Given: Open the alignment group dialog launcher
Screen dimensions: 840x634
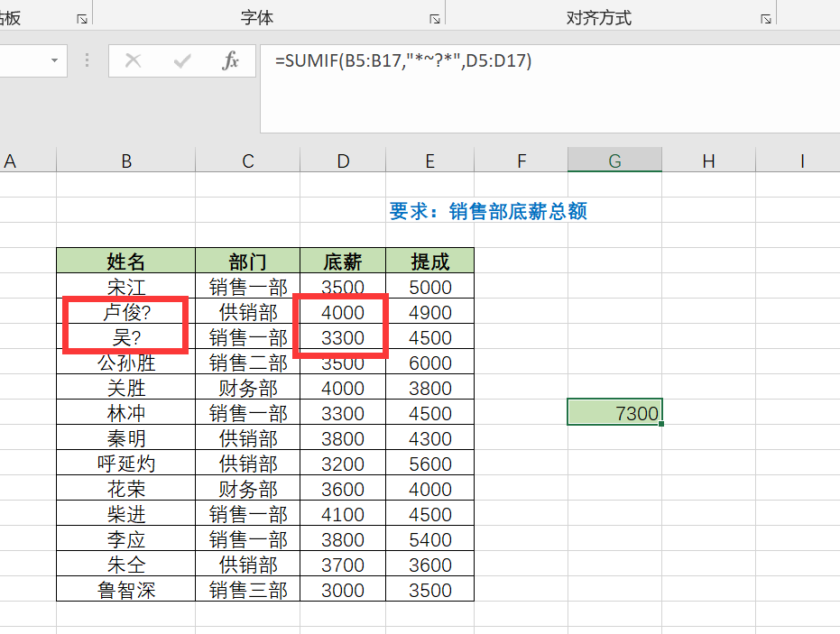Looking at the screenshot, I should tap(765, 19).
